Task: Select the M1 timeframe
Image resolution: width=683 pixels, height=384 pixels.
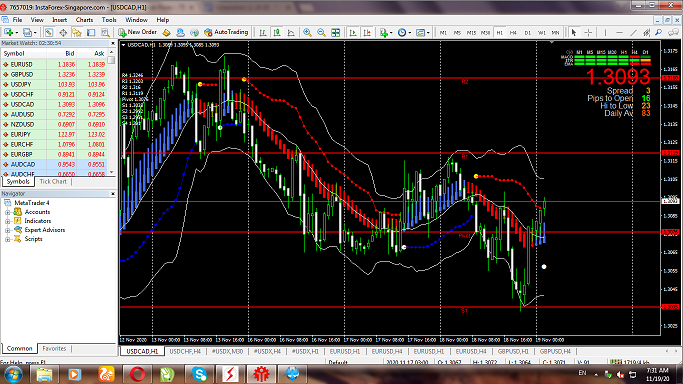Action: (x=443, y=33)
